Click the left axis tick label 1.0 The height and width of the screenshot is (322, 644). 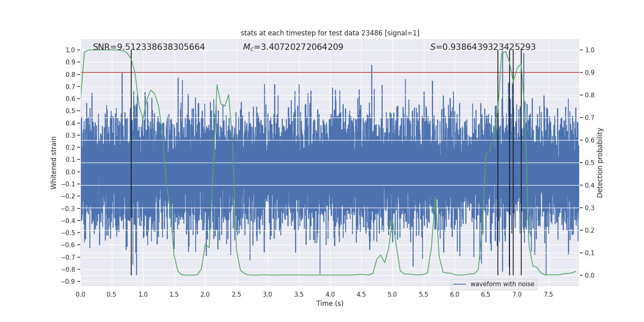pos(70,50)
